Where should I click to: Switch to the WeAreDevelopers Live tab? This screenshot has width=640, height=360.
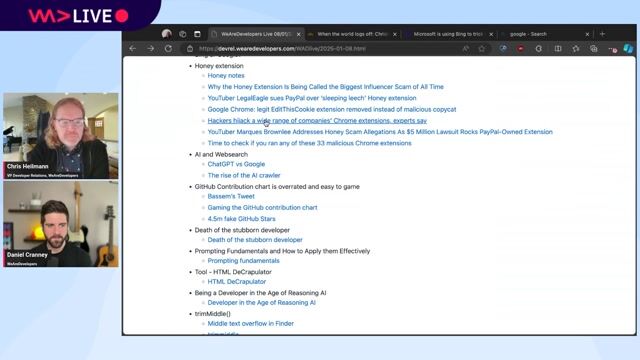click(x=256, y=34)
